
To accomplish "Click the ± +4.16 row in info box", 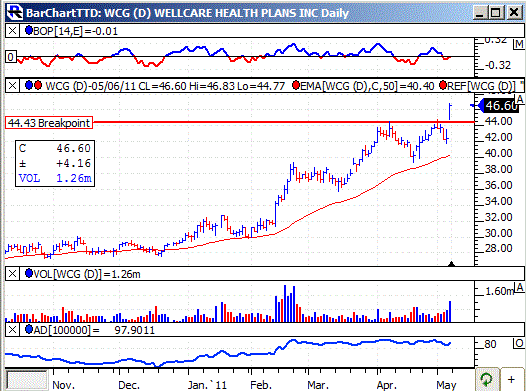I will point(55,163).
